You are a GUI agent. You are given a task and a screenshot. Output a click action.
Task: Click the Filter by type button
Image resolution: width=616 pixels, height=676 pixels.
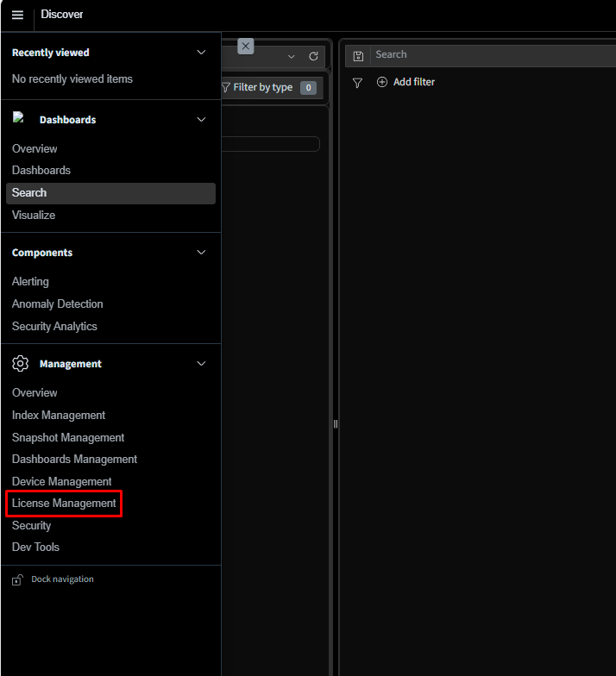coord(262,88)
